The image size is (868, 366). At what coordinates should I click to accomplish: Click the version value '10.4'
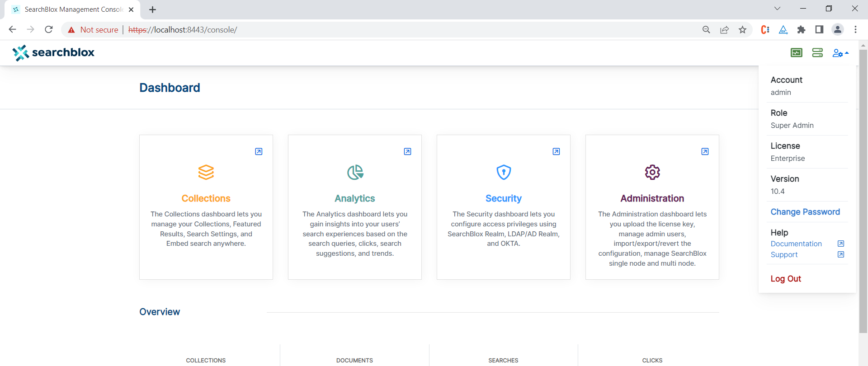pyautogui.click(x=778, y=192)
